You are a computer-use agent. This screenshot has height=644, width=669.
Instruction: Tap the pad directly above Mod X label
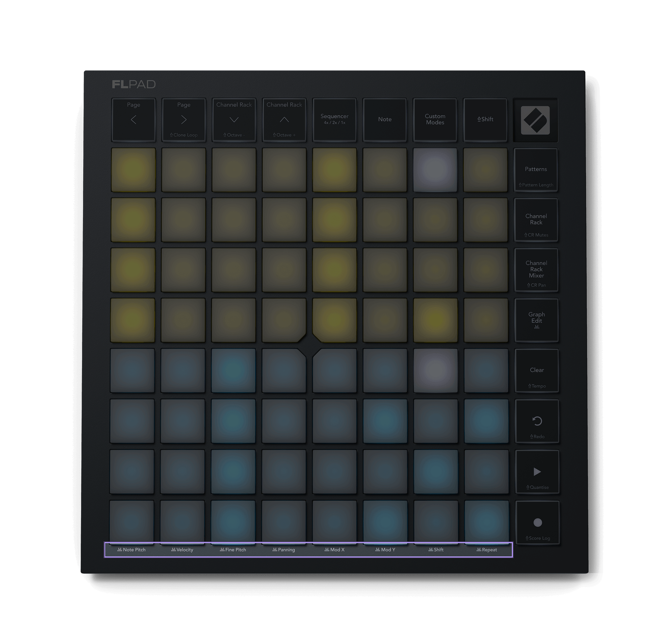(x=334, y=522)
